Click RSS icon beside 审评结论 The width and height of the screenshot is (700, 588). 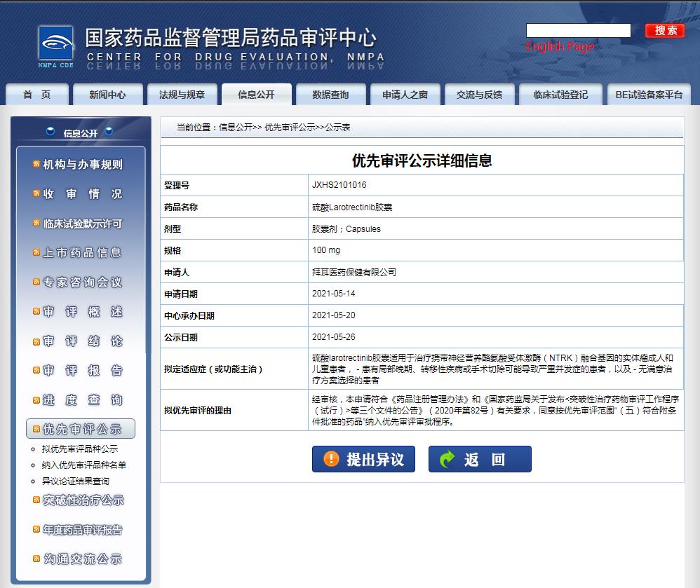click(36, 342)
